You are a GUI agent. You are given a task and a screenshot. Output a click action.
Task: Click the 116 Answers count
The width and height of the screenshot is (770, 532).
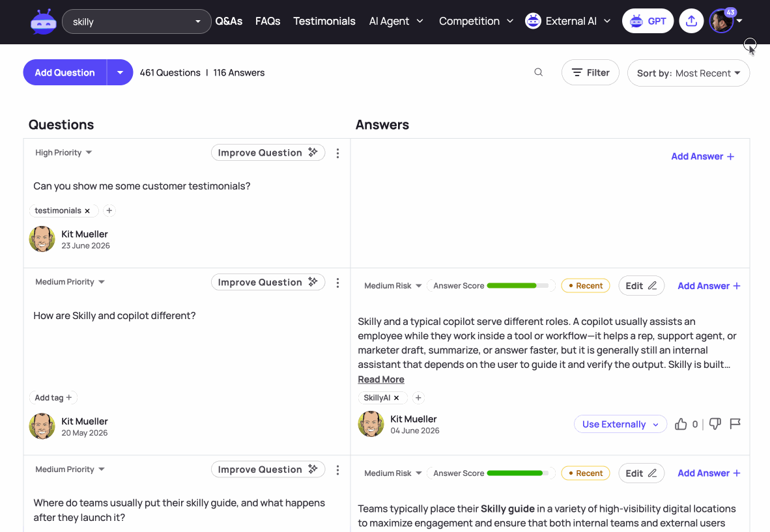tap(238, 73)
